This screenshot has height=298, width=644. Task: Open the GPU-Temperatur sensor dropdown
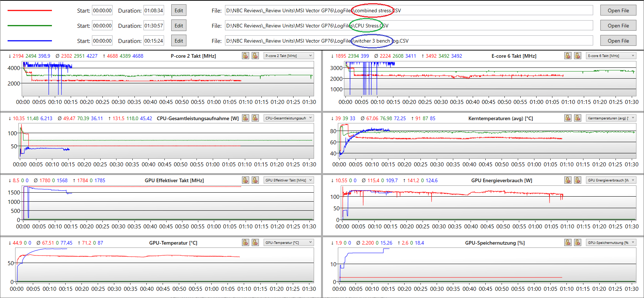point(288,243)
